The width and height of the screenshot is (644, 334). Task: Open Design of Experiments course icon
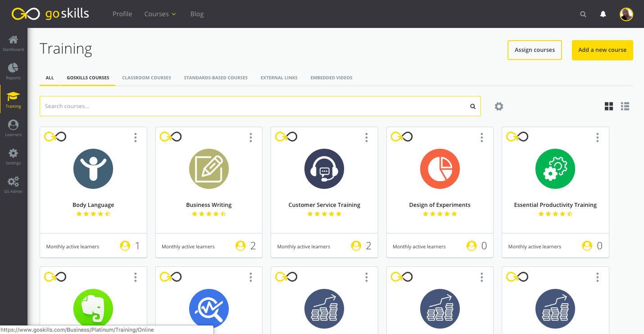point(440,169)
